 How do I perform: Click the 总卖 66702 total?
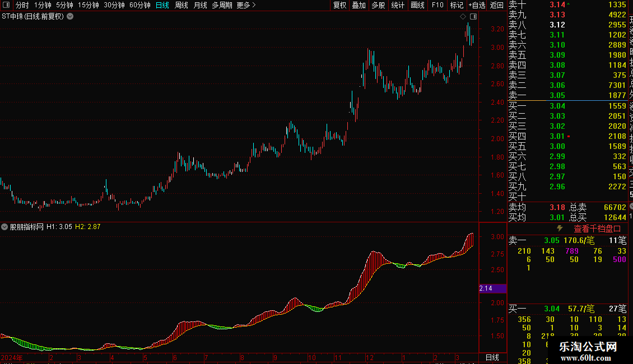[615, 207]
